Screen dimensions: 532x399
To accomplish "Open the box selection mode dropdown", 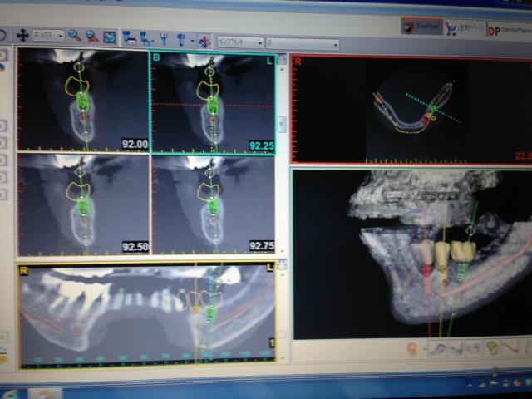I will [48, 35].
